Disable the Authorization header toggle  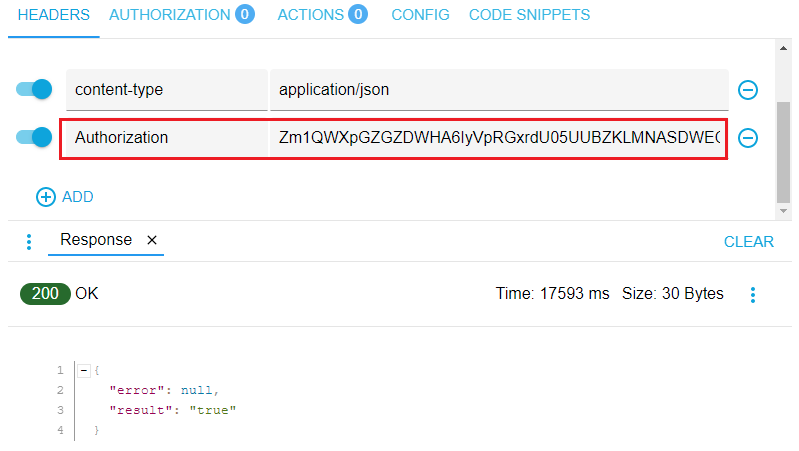point(34,138)
